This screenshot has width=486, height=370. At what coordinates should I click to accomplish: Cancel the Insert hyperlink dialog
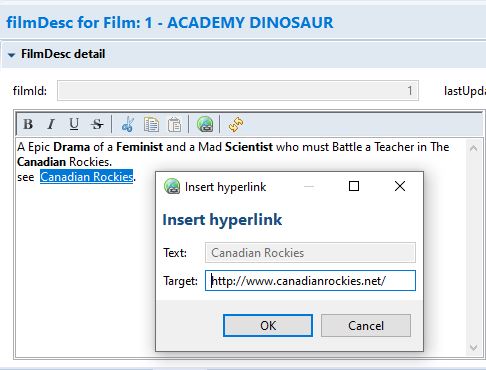(366, 325)
